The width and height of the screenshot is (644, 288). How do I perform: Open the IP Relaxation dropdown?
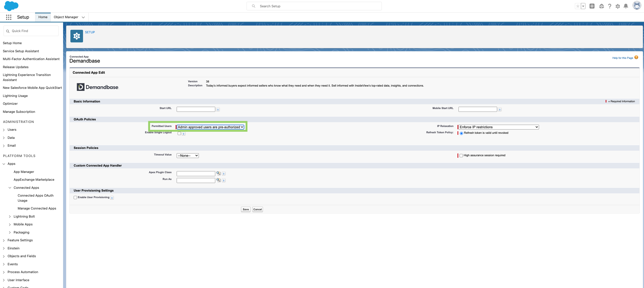tap(499, 127)
